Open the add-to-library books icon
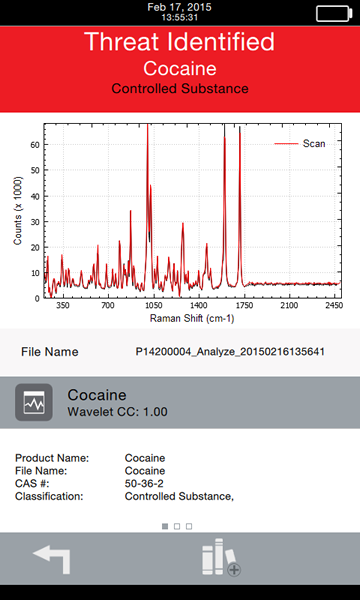The image size is (360, 600). pos(222,557)
